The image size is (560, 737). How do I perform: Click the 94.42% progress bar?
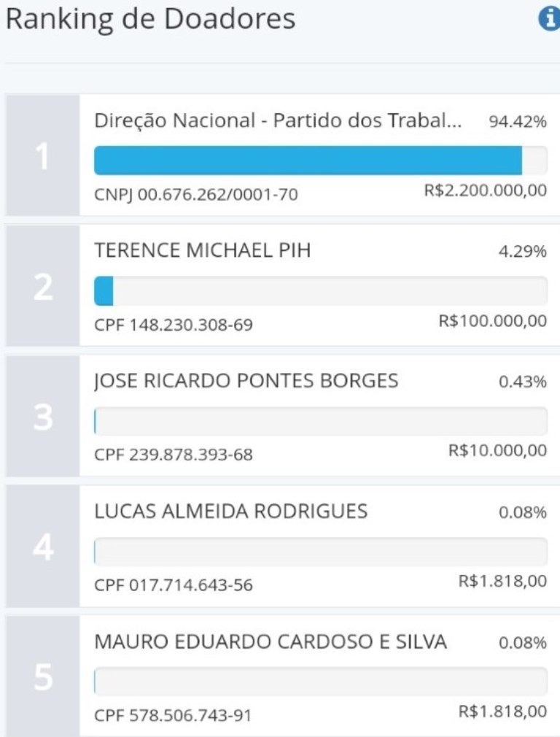321,161
